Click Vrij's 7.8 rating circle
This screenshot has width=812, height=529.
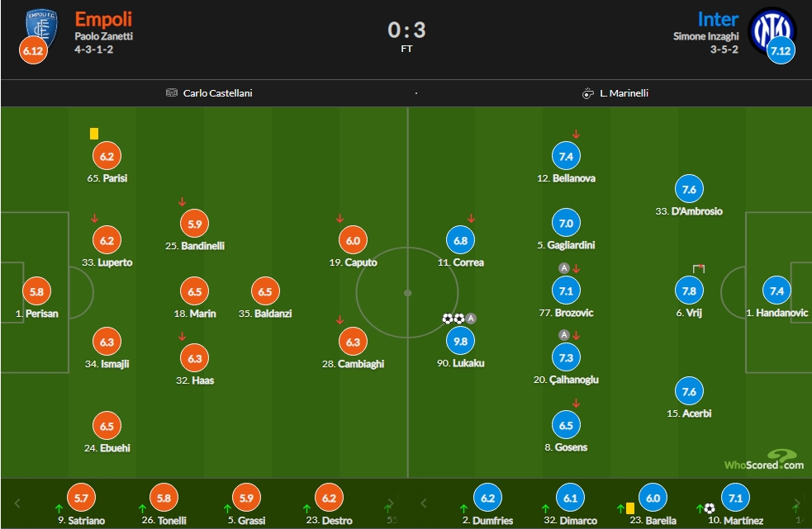(x=689, y=290)
